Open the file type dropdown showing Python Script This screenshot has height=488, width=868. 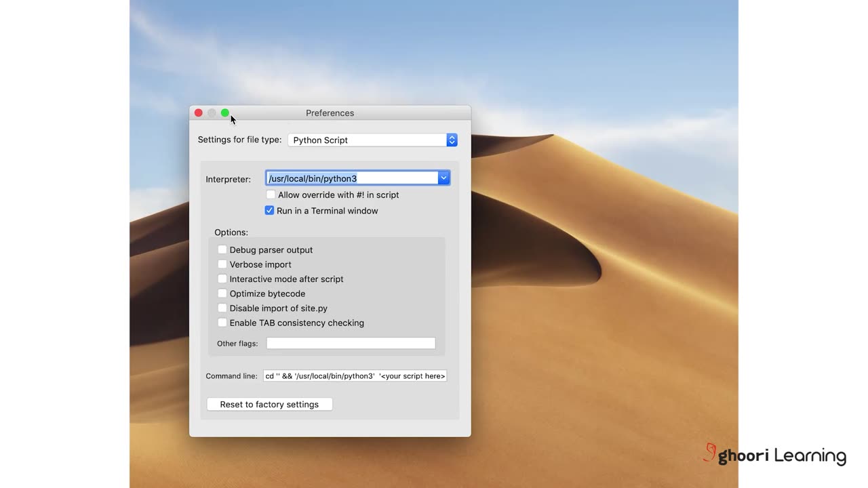pos(372,140)
